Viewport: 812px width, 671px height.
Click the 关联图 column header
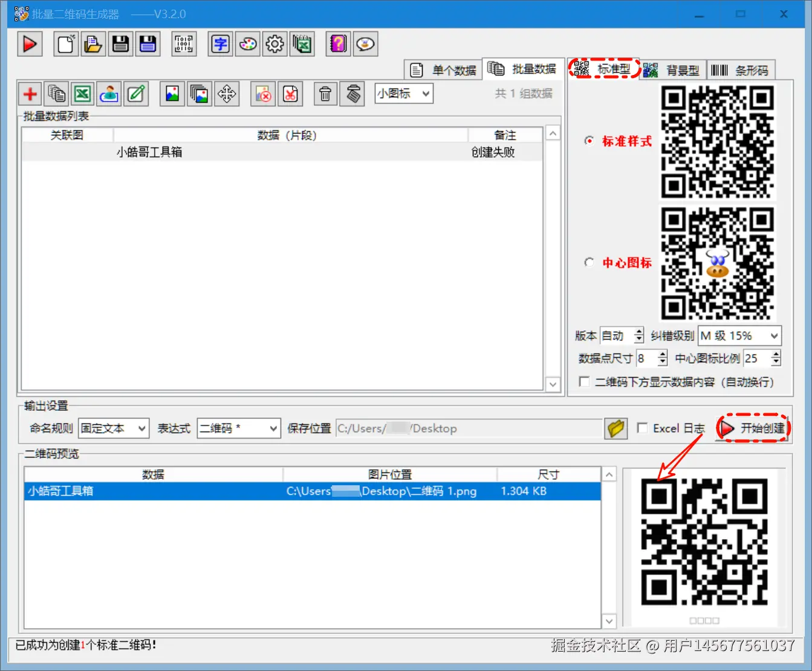click(x=67, y=135)
